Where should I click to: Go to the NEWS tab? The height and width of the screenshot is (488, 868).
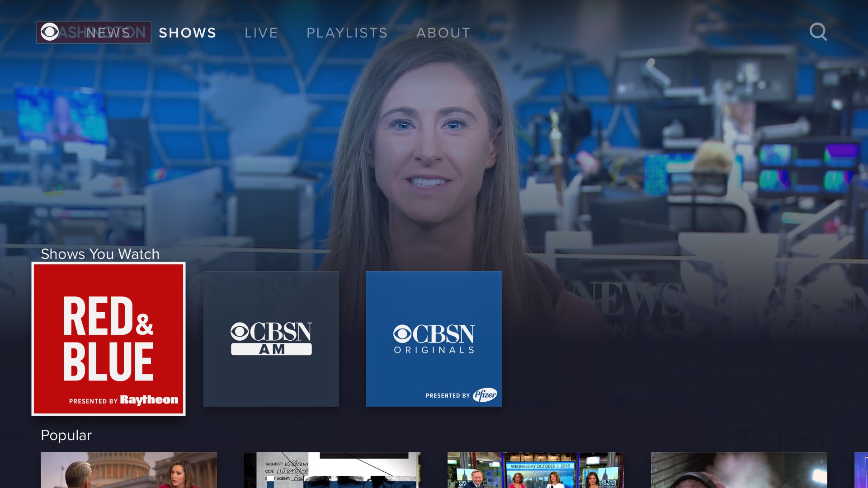(x=108, y=33)
